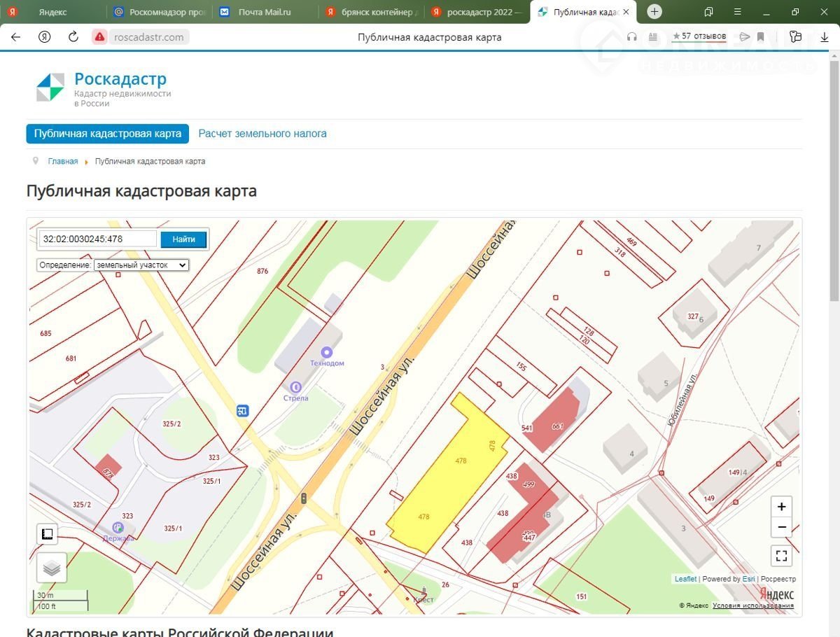Expand the Определение object type dropdown

pyautogui.click(x=141, y=265)
